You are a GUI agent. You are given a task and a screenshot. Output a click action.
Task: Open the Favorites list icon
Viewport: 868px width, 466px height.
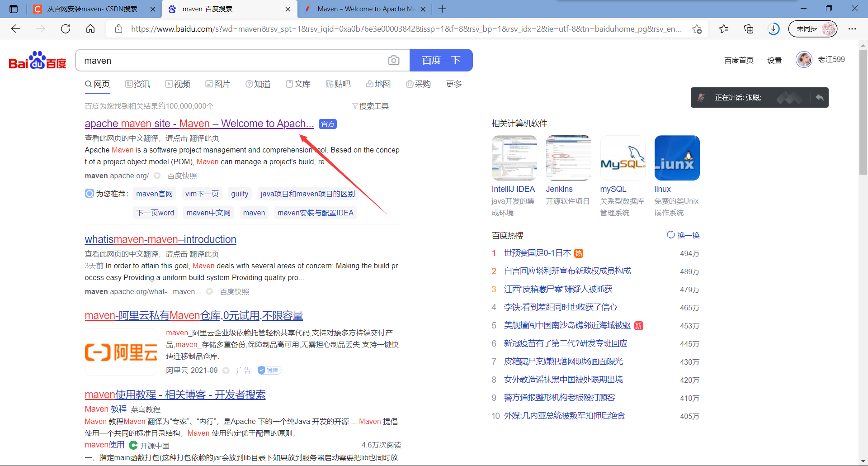point(724,29)
